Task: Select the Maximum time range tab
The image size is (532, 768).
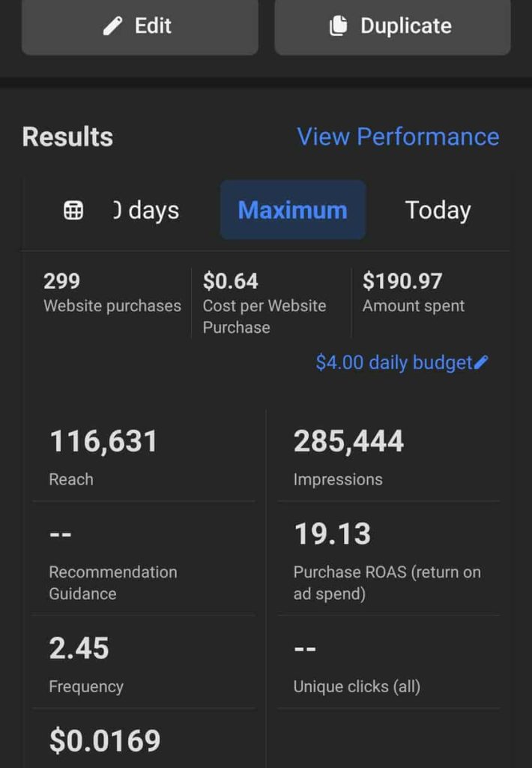Action: pyautogui.click(x=292, y=210)
